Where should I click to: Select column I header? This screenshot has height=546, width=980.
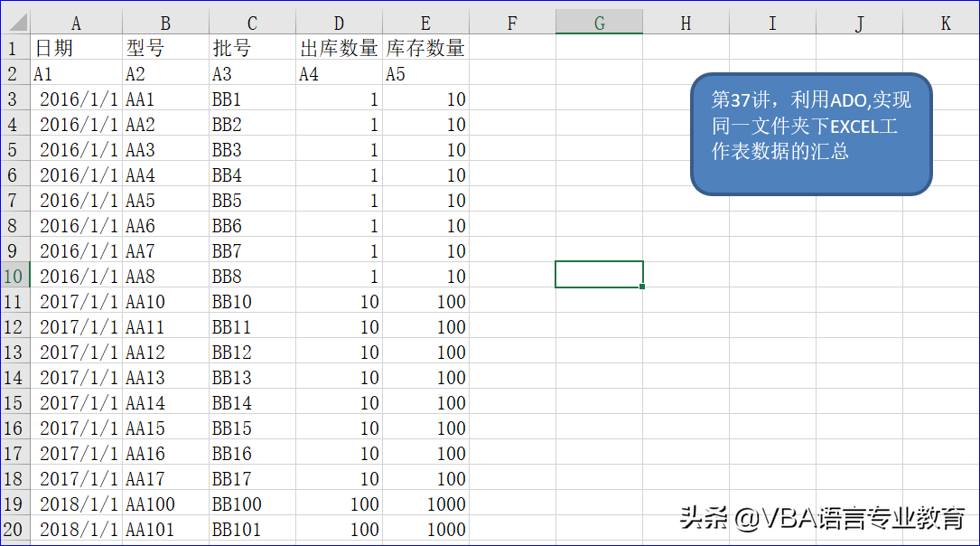click(x=772, y=24)
